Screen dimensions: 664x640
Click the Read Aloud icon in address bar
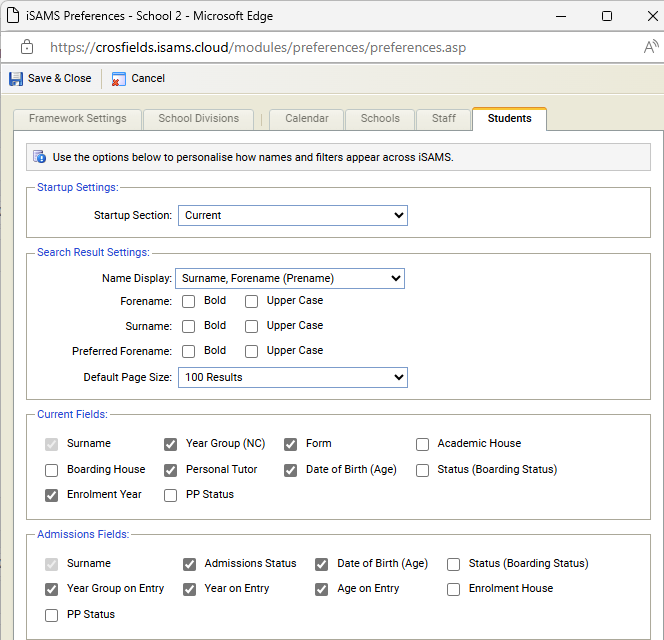pos(650,47)
